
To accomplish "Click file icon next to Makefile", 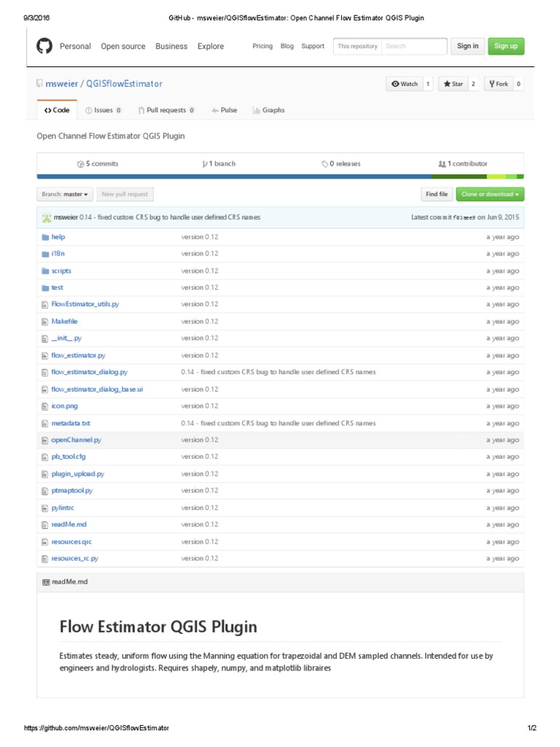I will (44, 322).
